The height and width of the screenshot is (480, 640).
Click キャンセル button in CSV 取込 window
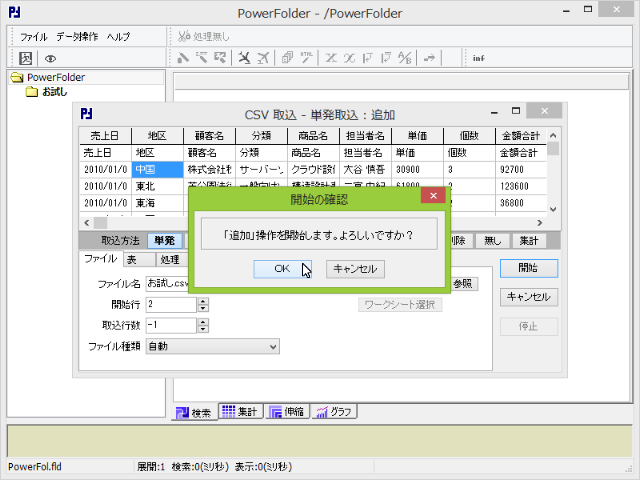(x=529, y=297)
